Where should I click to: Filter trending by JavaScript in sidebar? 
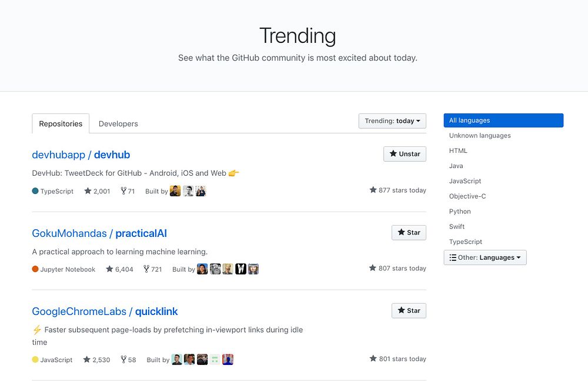465,181
